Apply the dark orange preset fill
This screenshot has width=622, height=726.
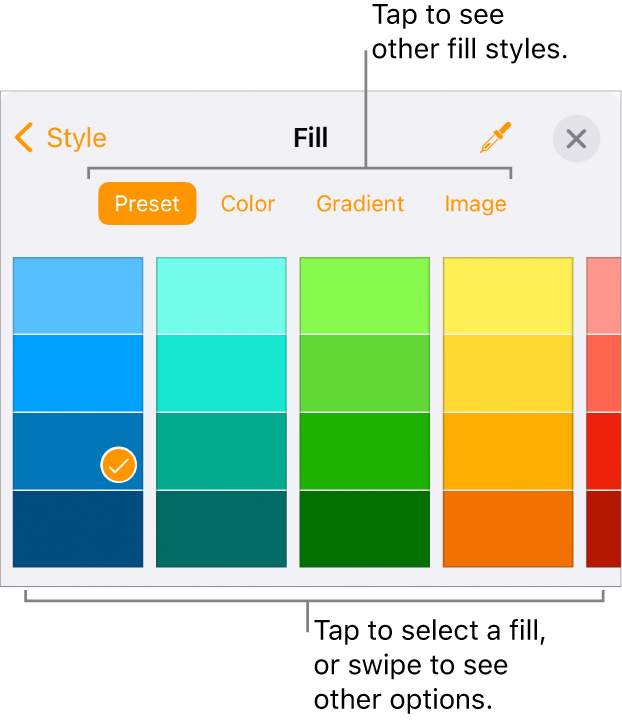click(x=508, y=529)
